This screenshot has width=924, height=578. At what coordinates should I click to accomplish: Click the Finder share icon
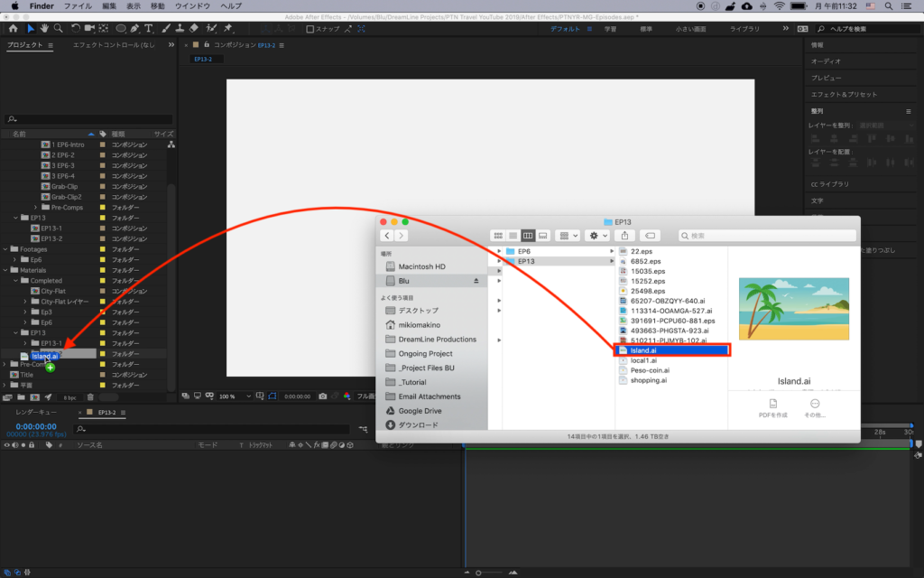point(624,236)
